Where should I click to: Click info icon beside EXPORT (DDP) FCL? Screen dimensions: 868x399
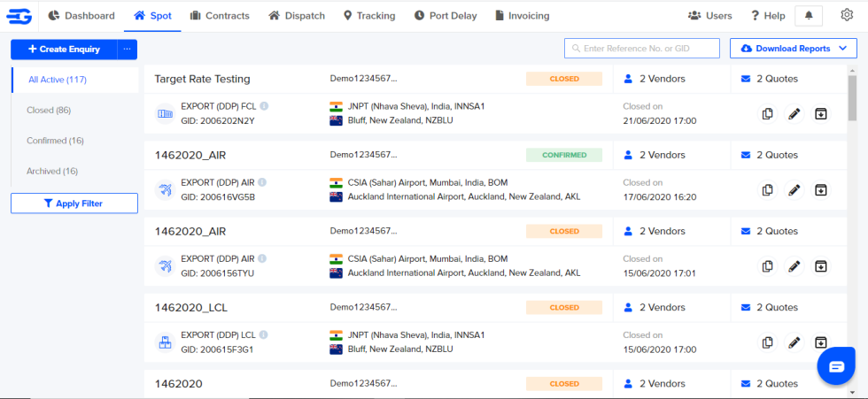click(x=263, y=107)
